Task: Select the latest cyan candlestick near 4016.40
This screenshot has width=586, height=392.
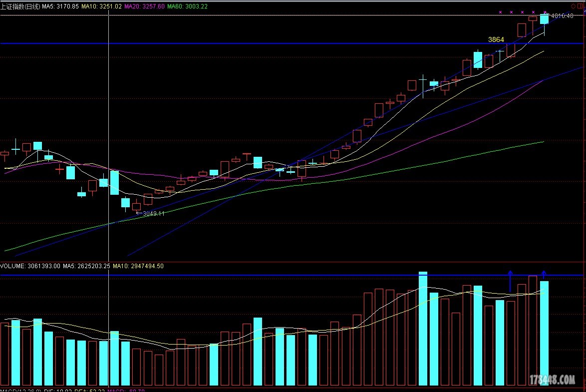Action: pos(544,19)
